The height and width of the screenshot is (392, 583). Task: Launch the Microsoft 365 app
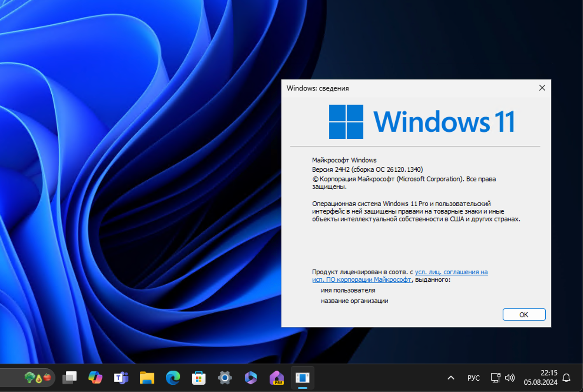(x=251, y=377)
